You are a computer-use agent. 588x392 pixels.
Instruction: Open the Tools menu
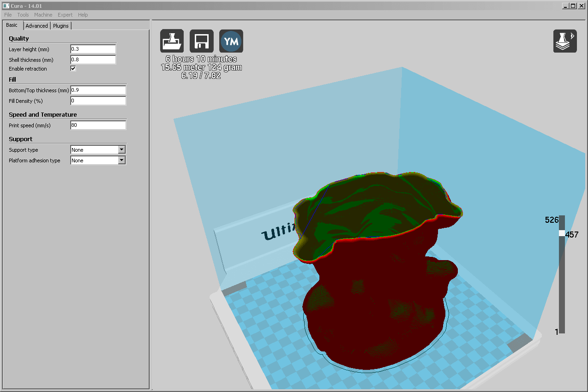click(23, 15)
